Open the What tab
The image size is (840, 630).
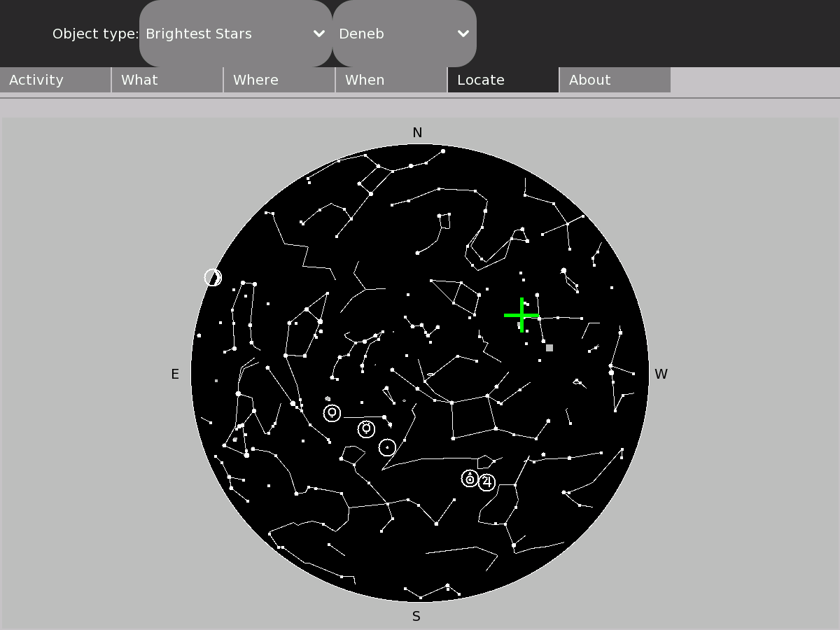coord(167,80)
